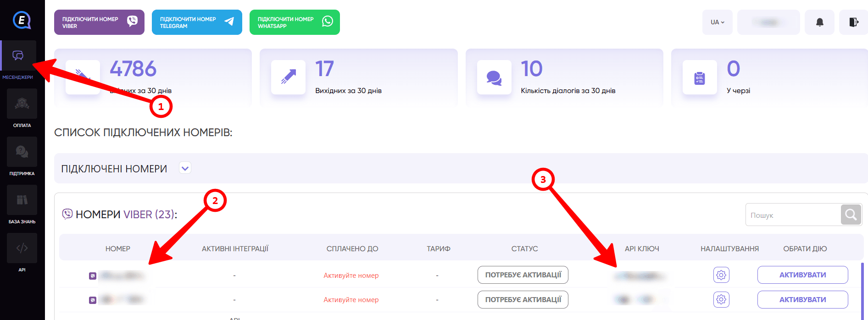
Task: Click the Номер column header
Action: tap(118, 248)
